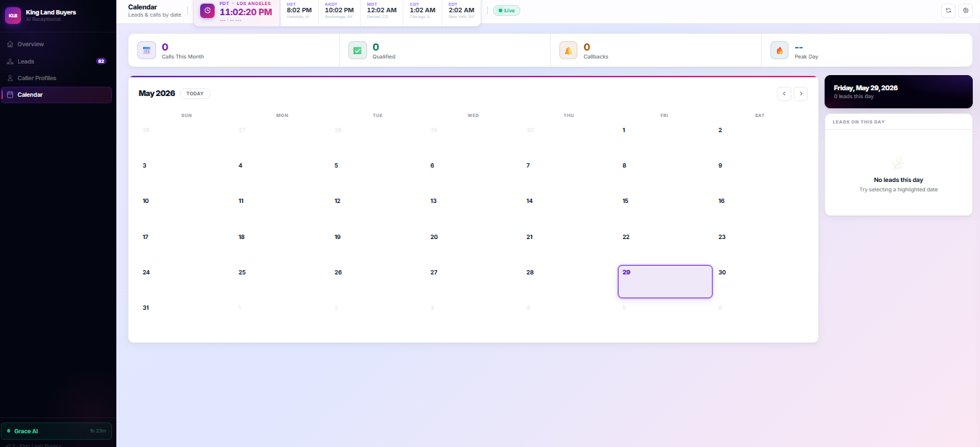The image size is (980, 447).
Task: Click the LEADS ON THIS DAY header
Action: (x=859, y=122)
